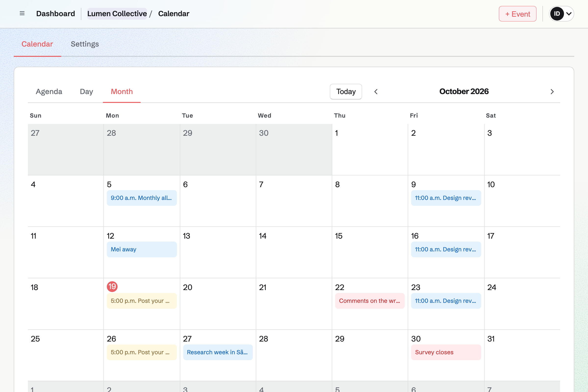The width and height of the screenshot is (588, 392).
Task: Go to previous month with left chevron
Action: click(376, 91)
